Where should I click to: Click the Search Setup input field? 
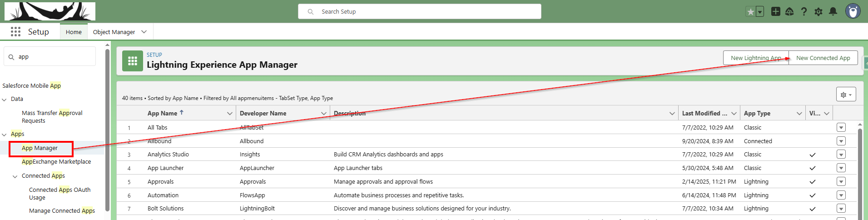coord(419,12)
